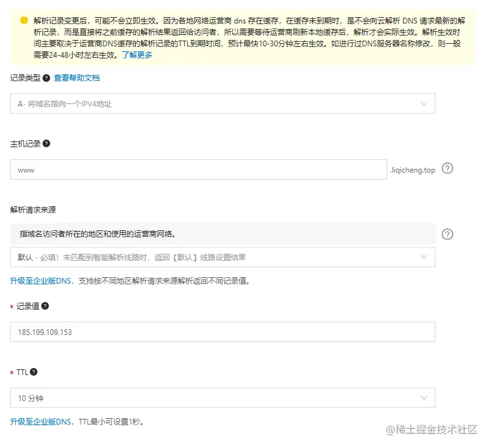Click the 指域名访问者所在的地区和使用的运营商网络 description

coord(98,234)
